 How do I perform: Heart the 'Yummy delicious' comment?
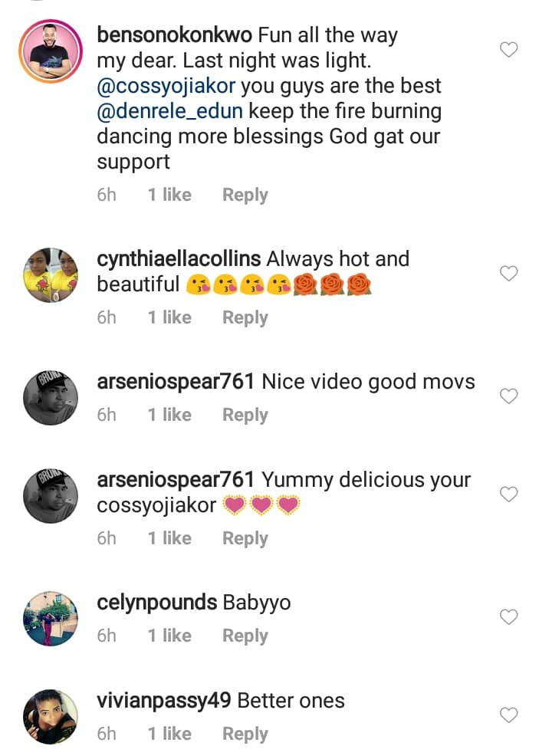pos(508,495)
